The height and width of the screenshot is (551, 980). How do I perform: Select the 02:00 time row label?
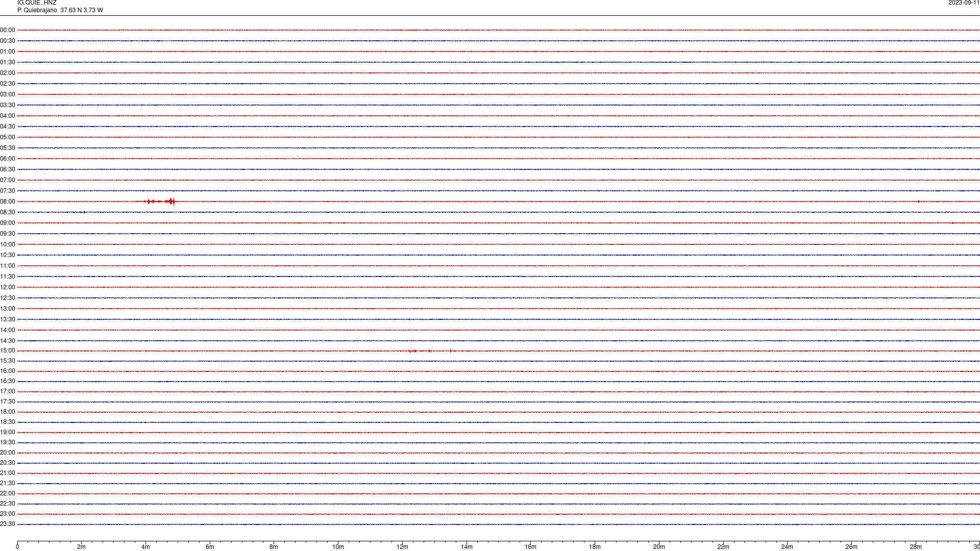tap(8, 73)
